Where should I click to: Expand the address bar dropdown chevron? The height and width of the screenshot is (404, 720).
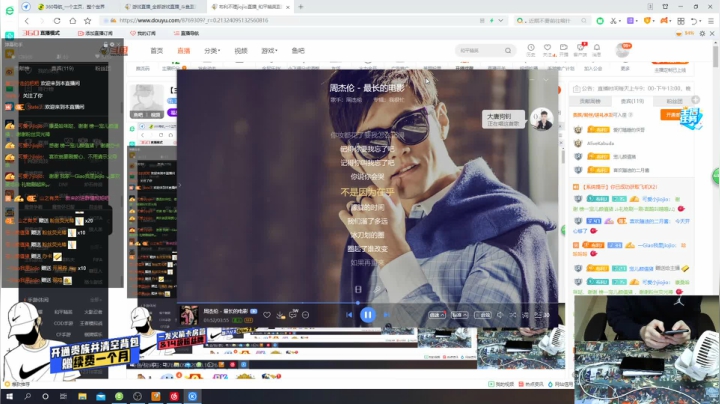click(501, 21)
